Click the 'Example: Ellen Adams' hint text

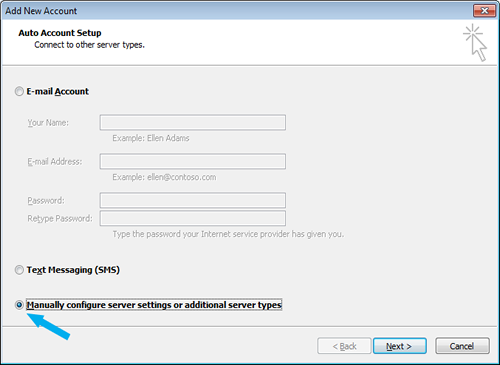point(151,138)
